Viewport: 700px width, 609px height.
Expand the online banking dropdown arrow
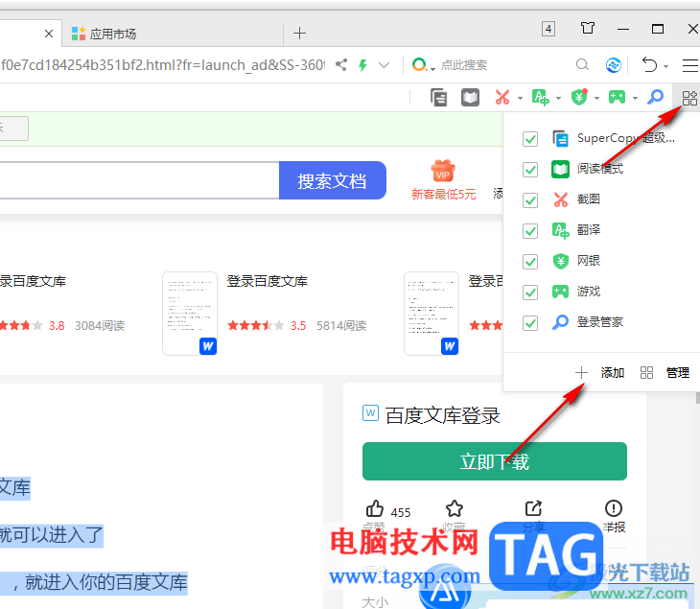coord(596,98)
